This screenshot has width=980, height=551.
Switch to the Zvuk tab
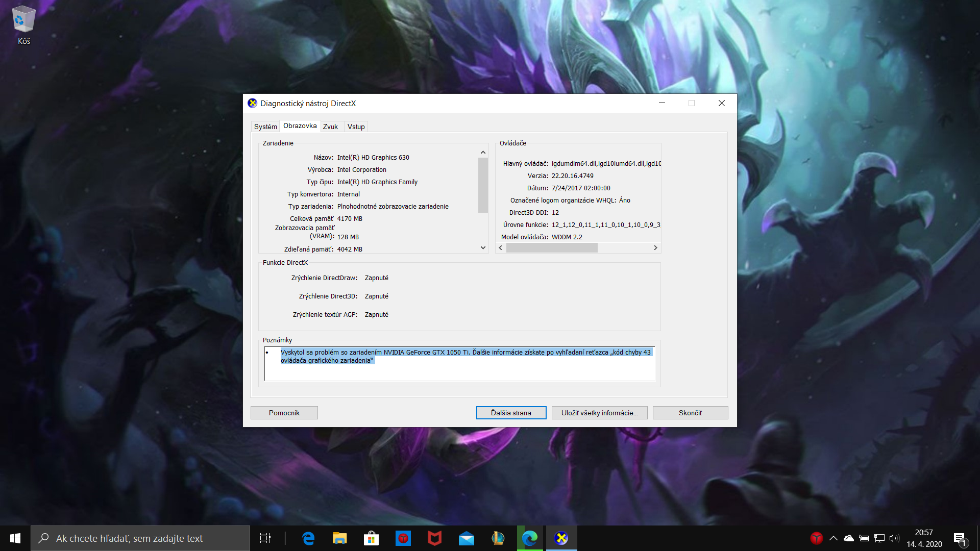coord(330,127)
